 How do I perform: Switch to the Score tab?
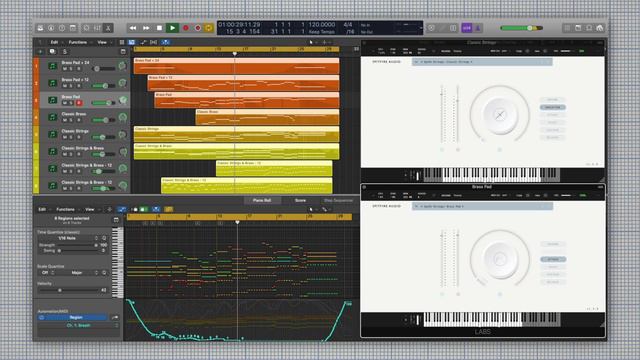point(300,200)
